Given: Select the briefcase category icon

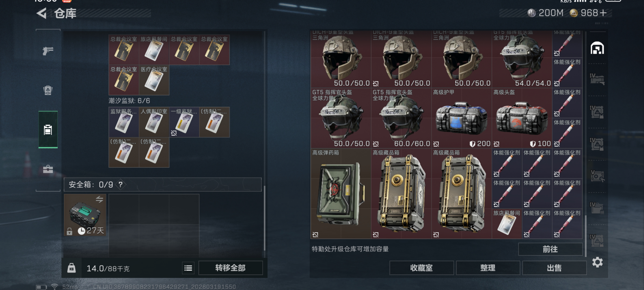Looking at the screenshot, I should click(x=48, y=169).
